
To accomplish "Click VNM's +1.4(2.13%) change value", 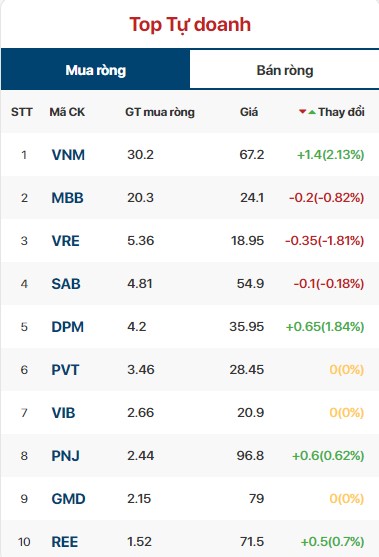I will tap(331, 155).
